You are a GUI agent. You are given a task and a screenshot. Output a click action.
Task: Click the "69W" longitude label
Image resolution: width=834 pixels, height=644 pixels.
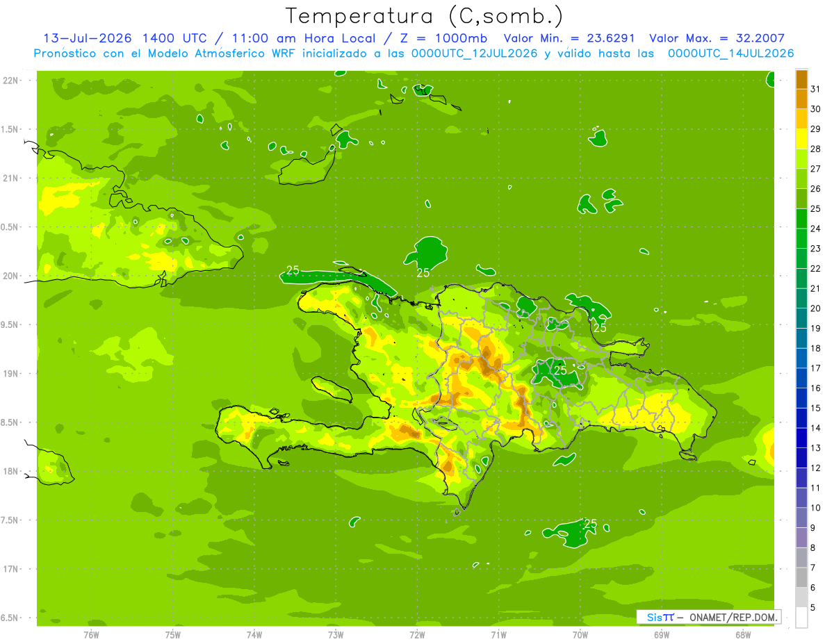point(662,634)
